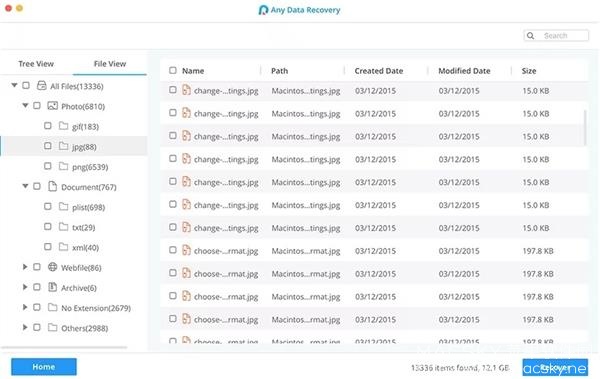
Task: Check the Archive(6) checkbox
Action: point(37,287)
